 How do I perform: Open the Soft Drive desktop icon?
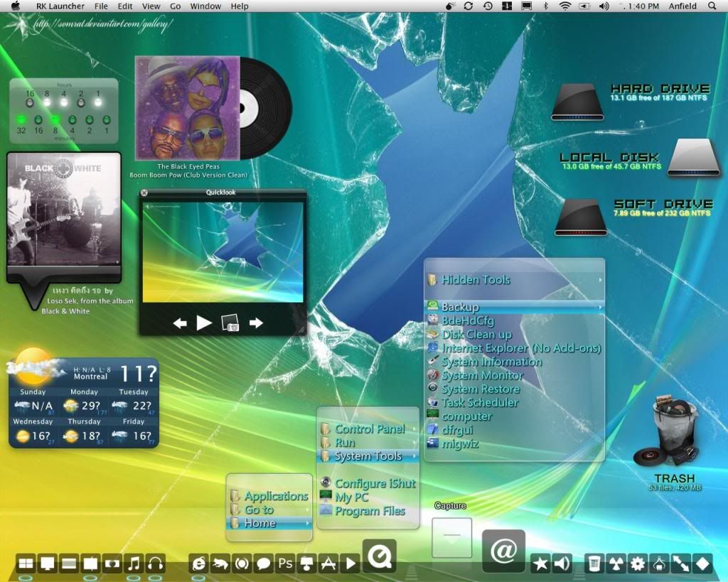pos(580,217)
